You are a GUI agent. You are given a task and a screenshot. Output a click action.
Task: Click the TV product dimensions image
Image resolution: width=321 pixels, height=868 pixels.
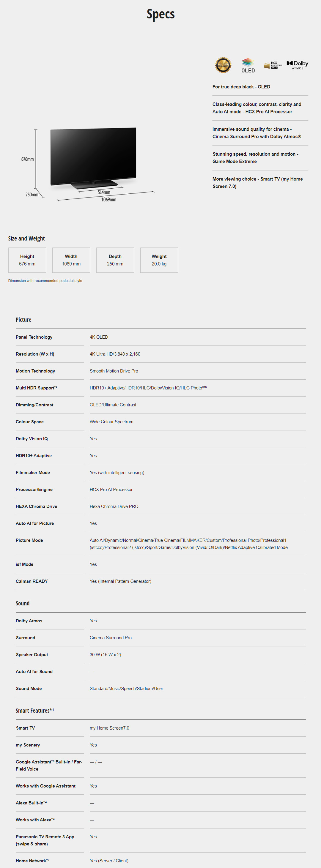pos(88,164)
